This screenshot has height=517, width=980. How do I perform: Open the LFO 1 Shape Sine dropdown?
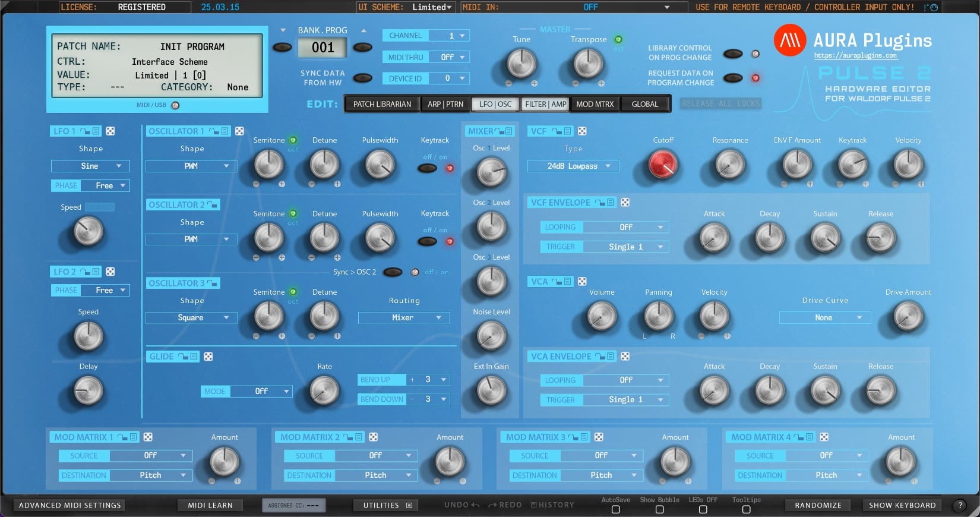point(90,166)
